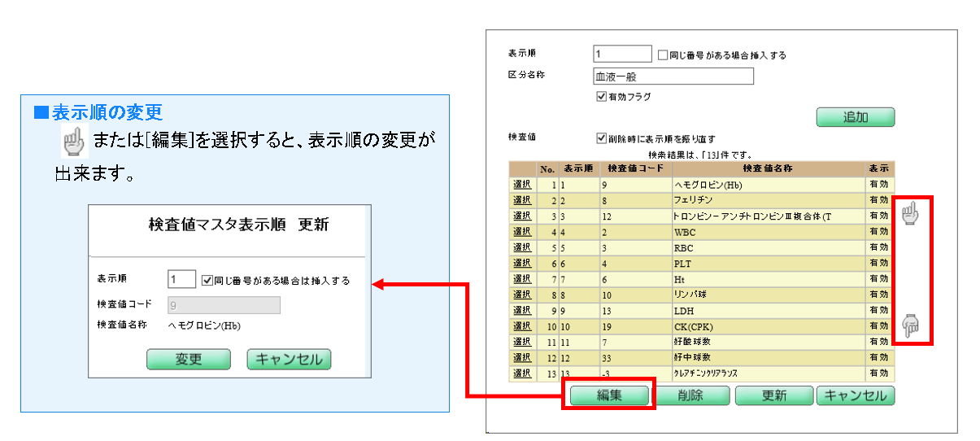
Task: Cancel the 検査値マスタ表示順 update dialog
Action: tap(289, 360)
